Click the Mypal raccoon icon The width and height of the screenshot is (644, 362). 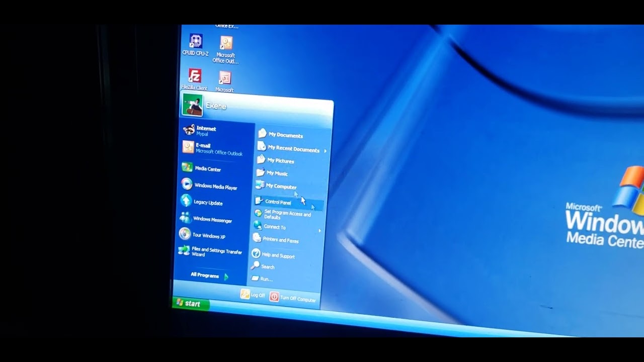coord(189,130)
